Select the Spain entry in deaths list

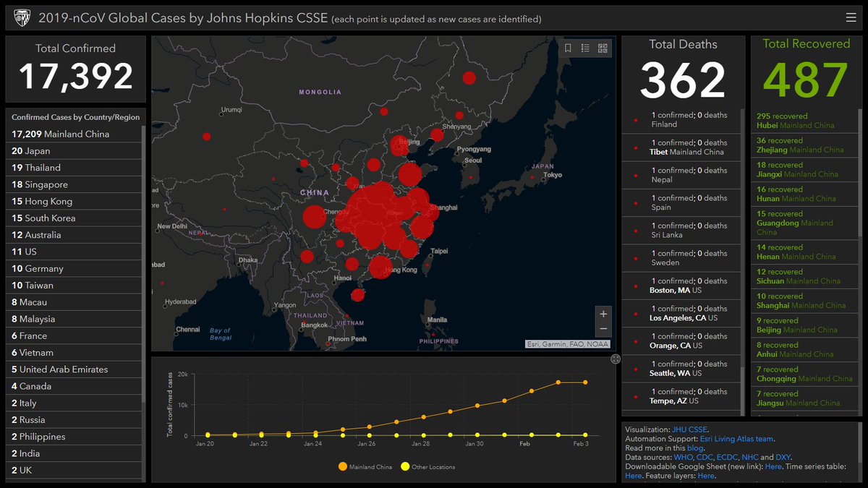(681, 202)
